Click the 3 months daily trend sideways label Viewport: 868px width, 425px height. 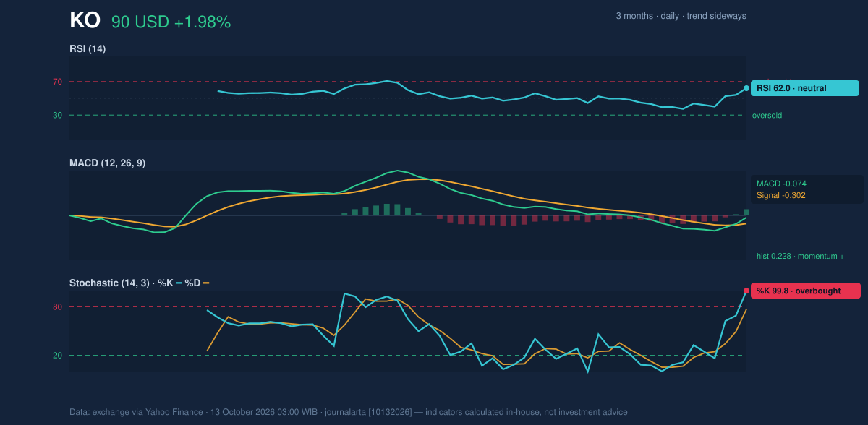click(x=681, y=16)
